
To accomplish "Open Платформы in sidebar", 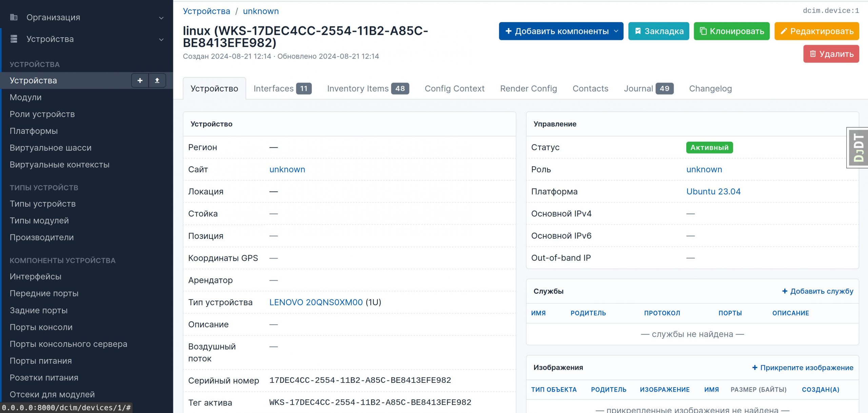I will pyautogui.click(x=34, y=131).
